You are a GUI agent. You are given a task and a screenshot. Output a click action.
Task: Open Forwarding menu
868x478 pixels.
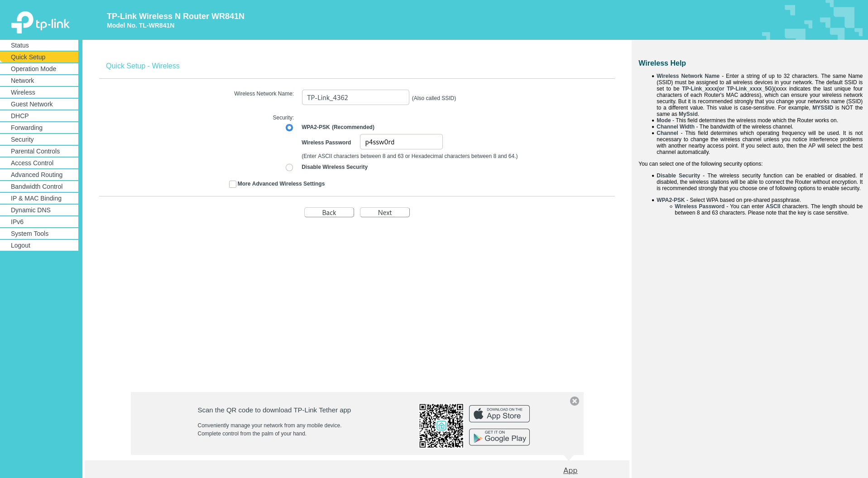pos(39,128)
